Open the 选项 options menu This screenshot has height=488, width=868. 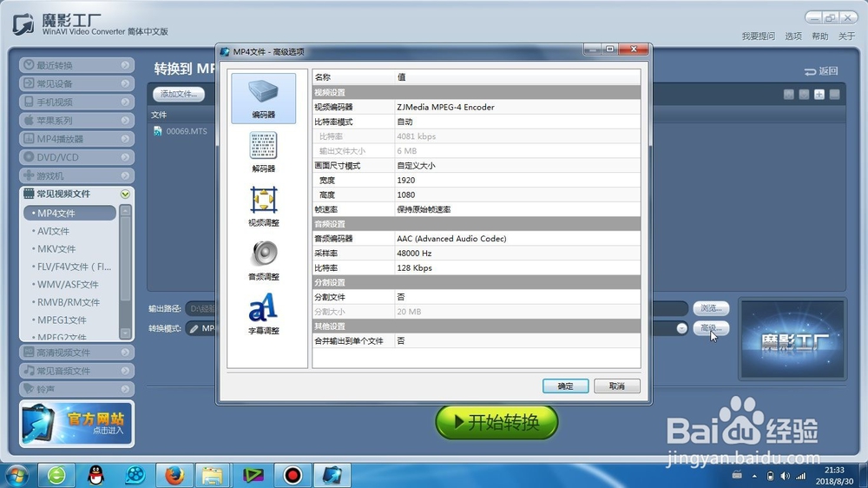pos(793,36)
